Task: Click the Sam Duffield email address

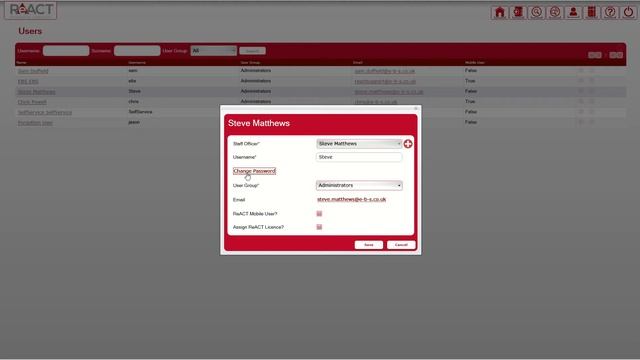Action: (x=384, y=71)
